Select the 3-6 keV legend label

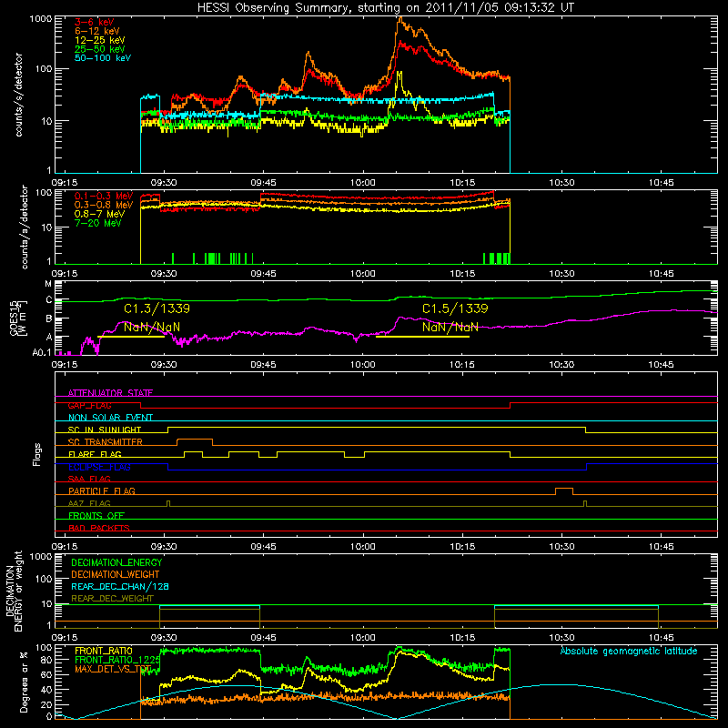[x=95, y=22]
